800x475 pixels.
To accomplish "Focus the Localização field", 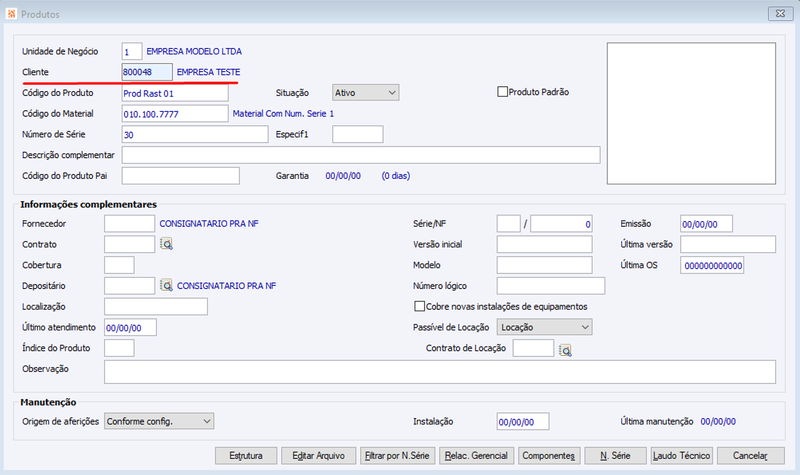I will click(x=156, y=306).
